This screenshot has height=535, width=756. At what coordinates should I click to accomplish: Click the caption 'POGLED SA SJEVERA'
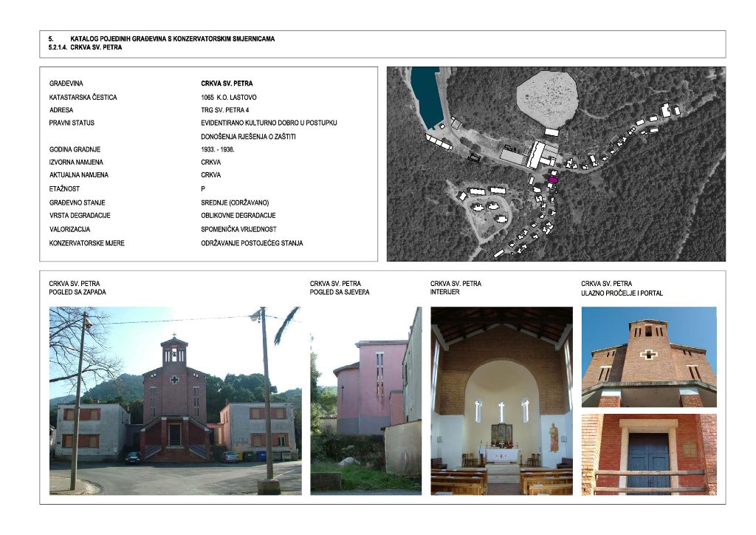pos(340,292)
